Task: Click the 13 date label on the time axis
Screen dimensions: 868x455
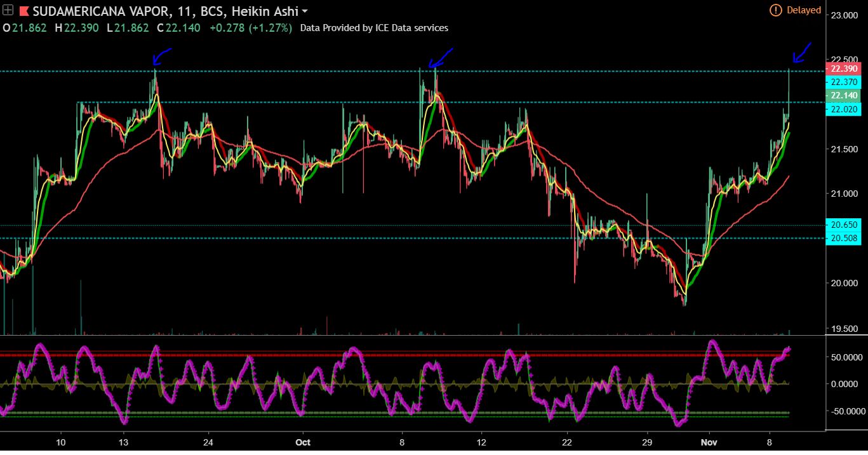Action: point(124,442)
